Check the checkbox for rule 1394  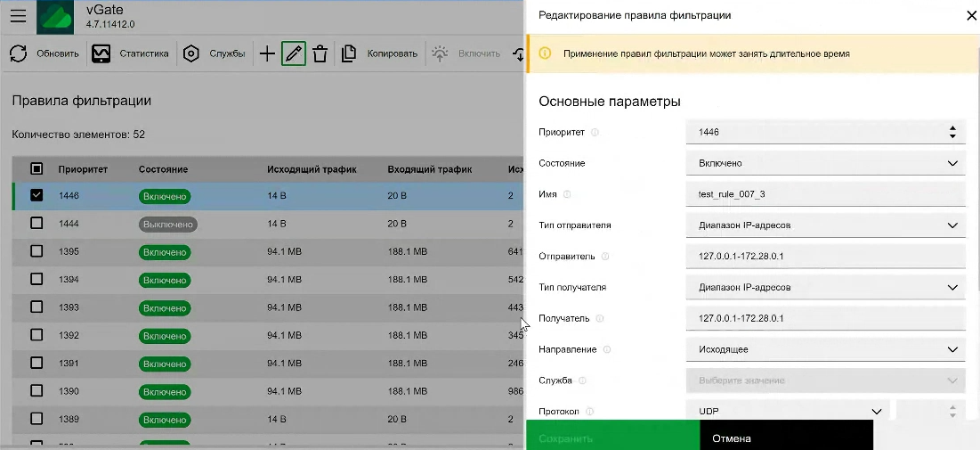[x=36, y=279]
